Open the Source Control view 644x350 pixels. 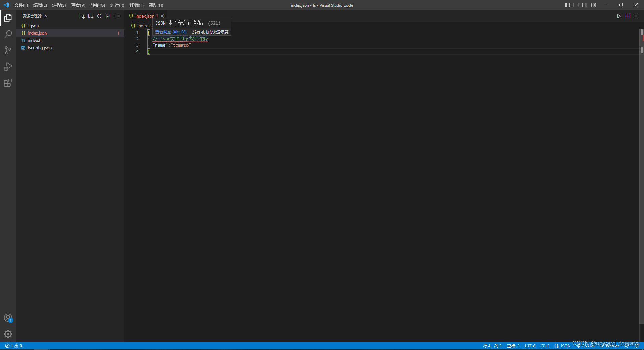8,50
